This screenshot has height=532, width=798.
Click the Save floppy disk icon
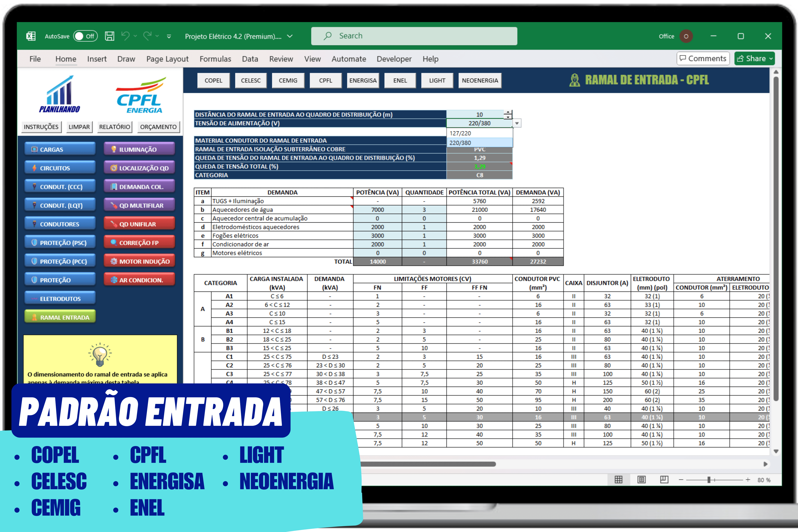click(110, 36)
